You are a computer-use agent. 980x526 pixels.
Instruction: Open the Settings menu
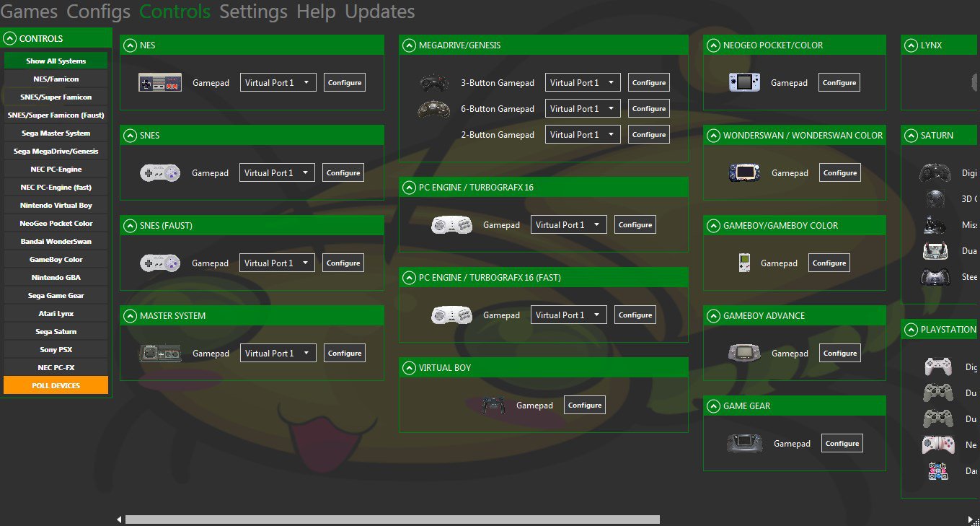[x=252, y=12]
